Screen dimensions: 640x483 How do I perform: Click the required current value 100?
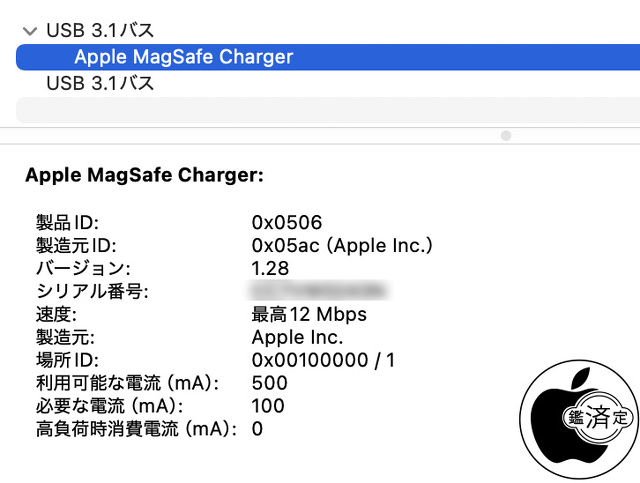[268, 406]
